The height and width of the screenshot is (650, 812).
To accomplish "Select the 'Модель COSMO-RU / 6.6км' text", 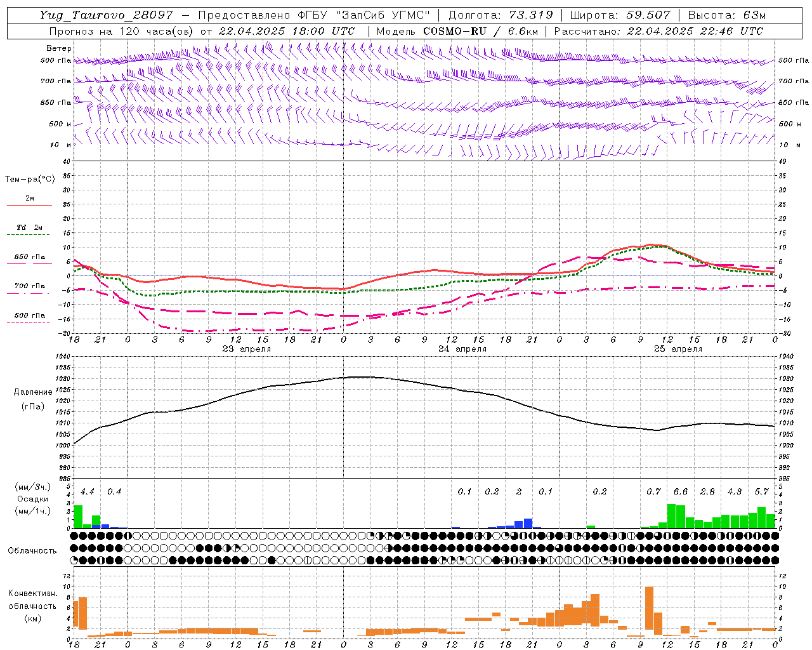I will pyautogui.click(x=457, y=31).
